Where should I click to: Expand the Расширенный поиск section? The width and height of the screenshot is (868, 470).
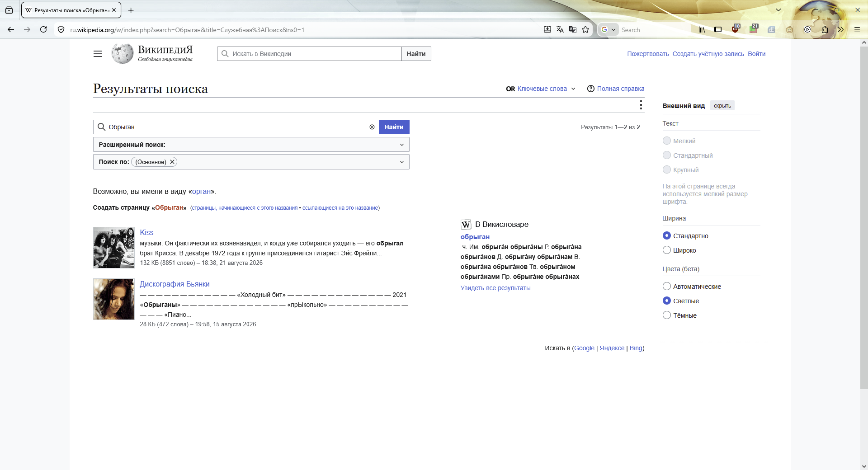click(x=251, y=145)
